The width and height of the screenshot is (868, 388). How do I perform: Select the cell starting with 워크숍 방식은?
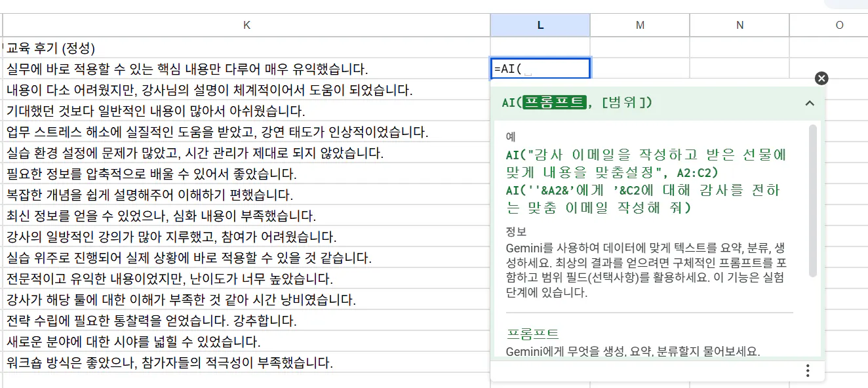pyautogui.click(x=169, y=362)
